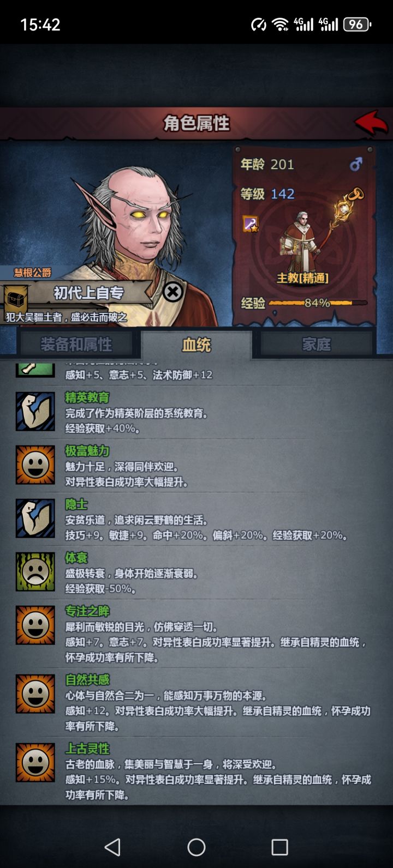
Task: Tap the 自然共感 trait icon
Action: tap(35, 694)
